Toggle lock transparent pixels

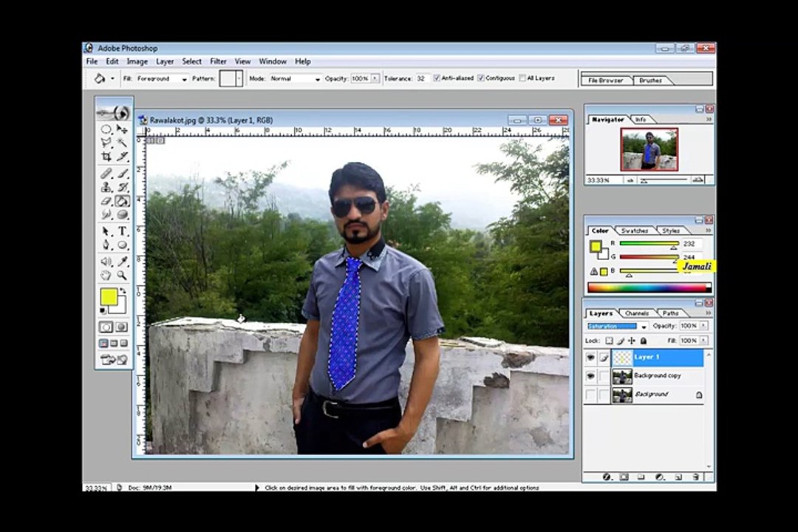(x=609, y=341)
